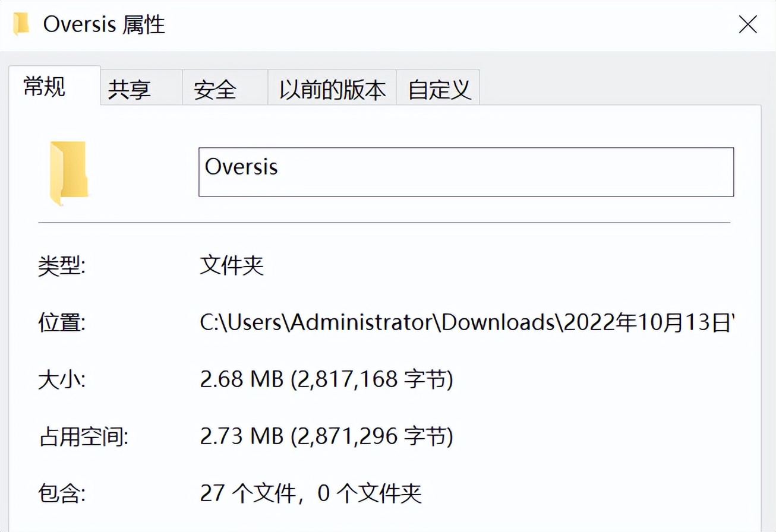Image resolution: width=776 pixels, height=532 pixels.
Task: Click the folder icon in the title bar
Action: (x=21, y=24)
